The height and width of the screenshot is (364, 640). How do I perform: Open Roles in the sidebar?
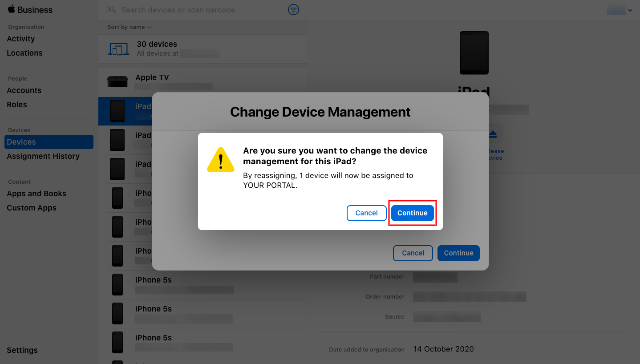(x=17, y=105)
